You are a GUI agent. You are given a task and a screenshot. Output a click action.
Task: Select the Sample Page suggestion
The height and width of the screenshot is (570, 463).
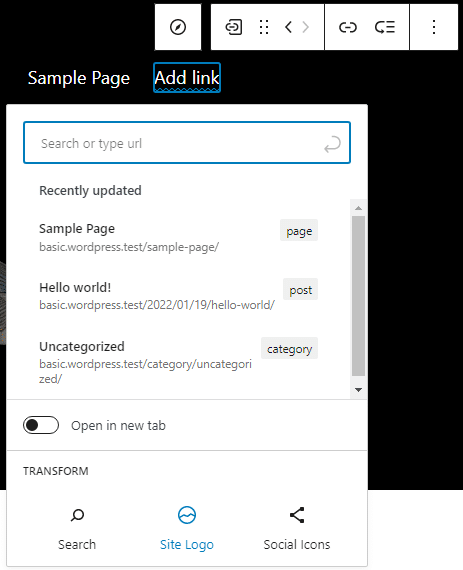click(178, 237)
